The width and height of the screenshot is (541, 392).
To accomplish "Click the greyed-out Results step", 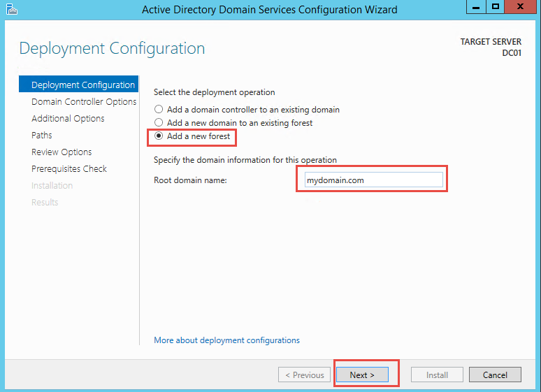I will tap(45, 202).
